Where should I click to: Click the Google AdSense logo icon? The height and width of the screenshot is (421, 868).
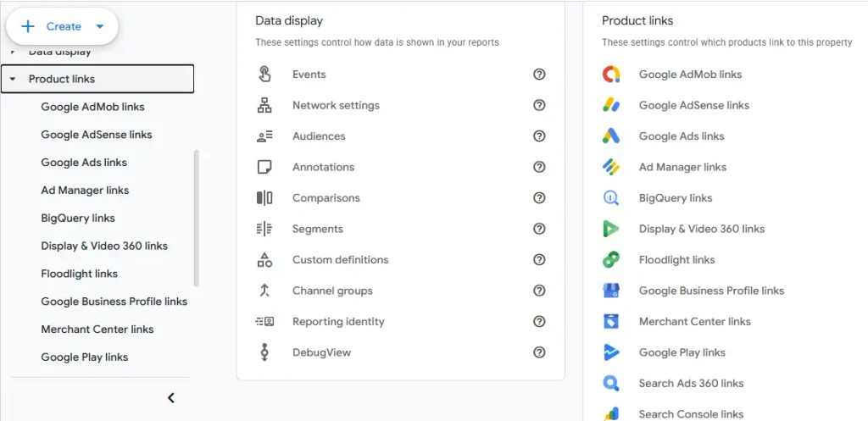(611, 105)
